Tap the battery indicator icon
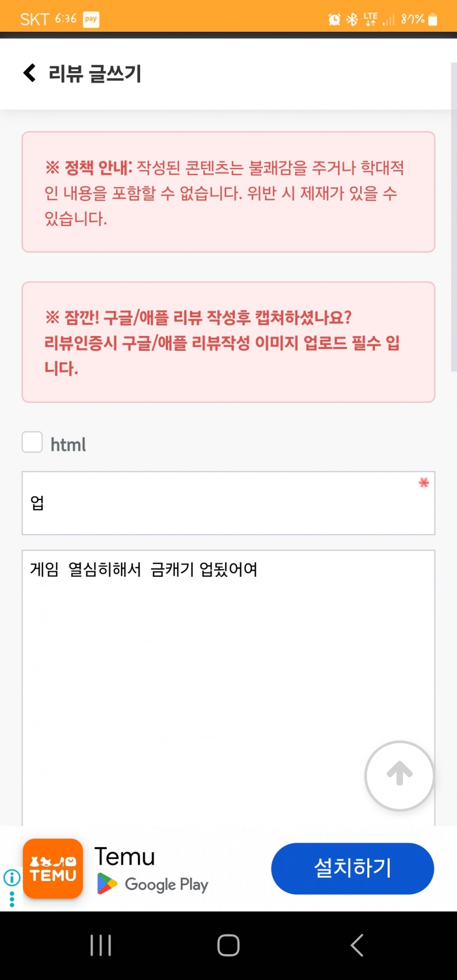The height and width of the screenshot is (980, 457). pos(433,20)
